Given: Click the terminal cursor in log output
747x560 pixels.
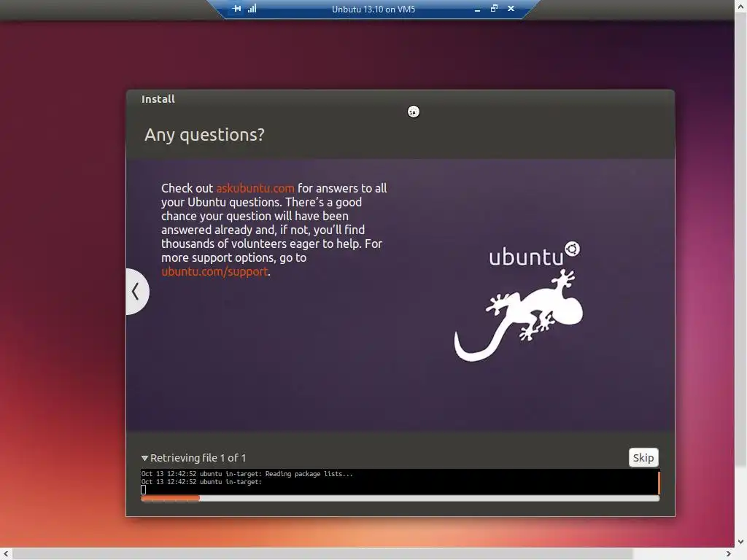Looking at the screenshot, I should coord(144,489).
